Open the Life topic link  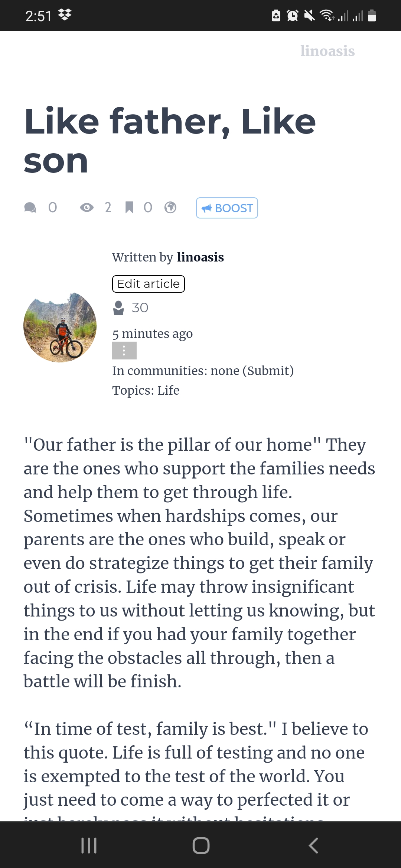pyautogui.click(x=168, y=390)
